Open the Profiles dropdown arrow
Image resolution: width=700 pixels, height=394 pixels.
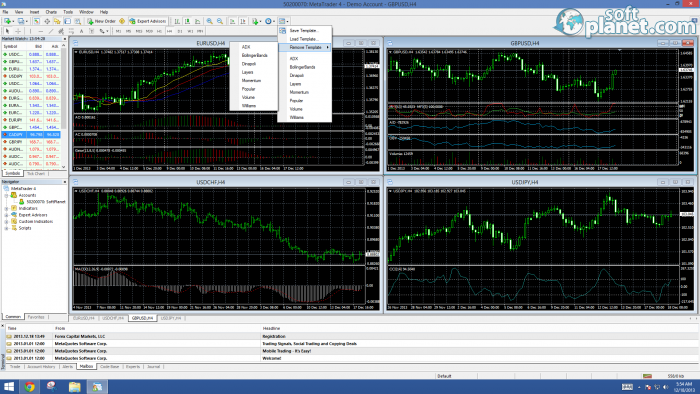(x=26, y=21)
